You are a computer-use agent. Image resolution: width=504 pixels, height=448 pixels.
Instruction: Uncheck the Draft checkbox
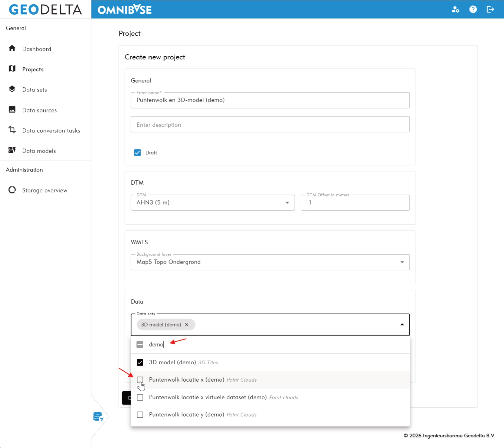coord(137,152)
